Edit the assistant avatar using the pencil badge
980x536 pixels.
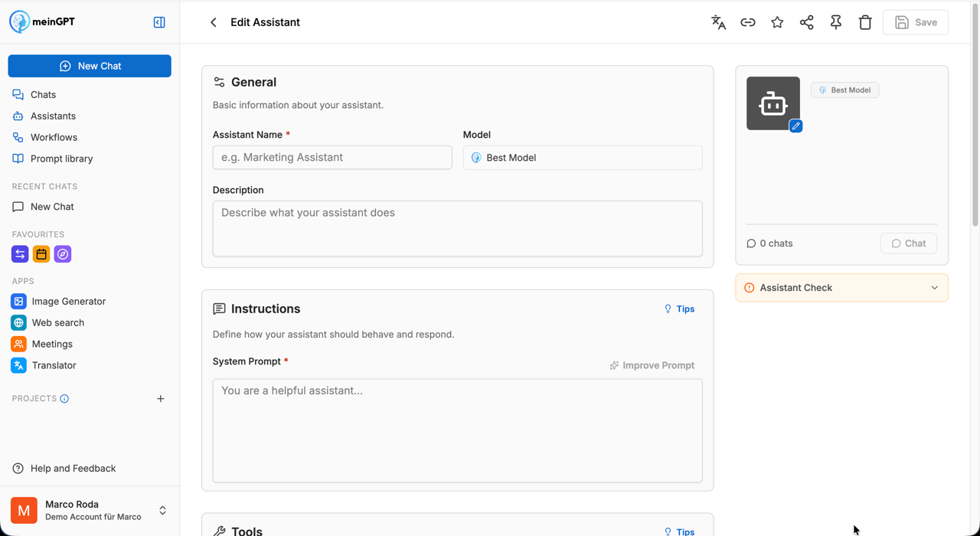[x=795, y=126]
